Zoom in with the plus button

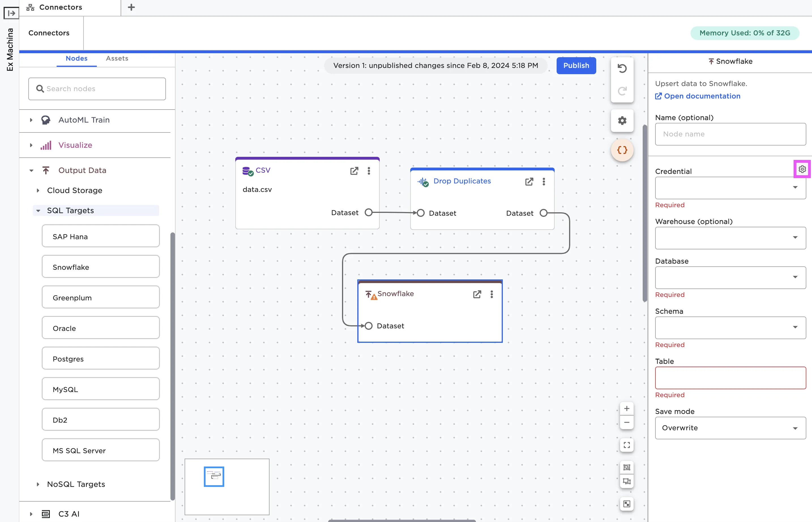coord(627,409)
